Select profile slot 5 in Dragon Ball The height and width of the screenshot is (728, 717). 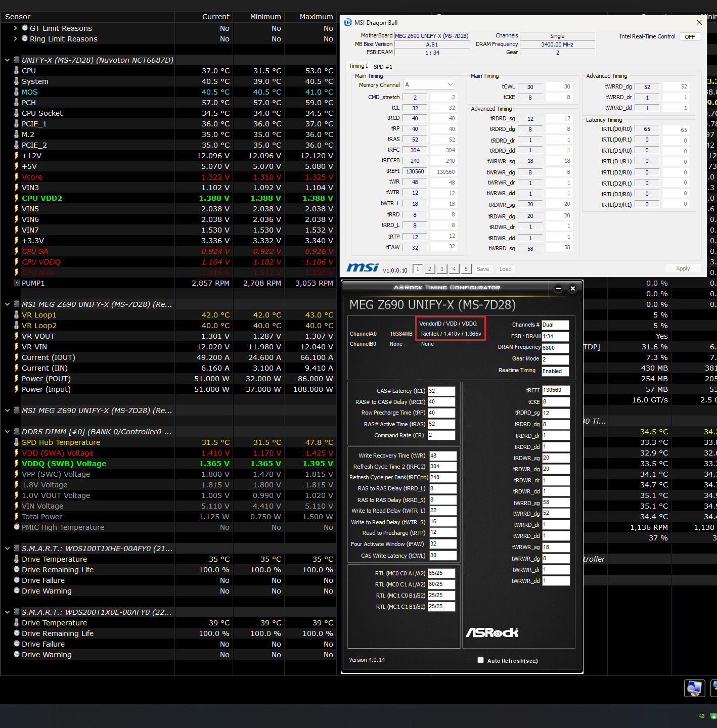pyautogui.click(x=466, y=269)
